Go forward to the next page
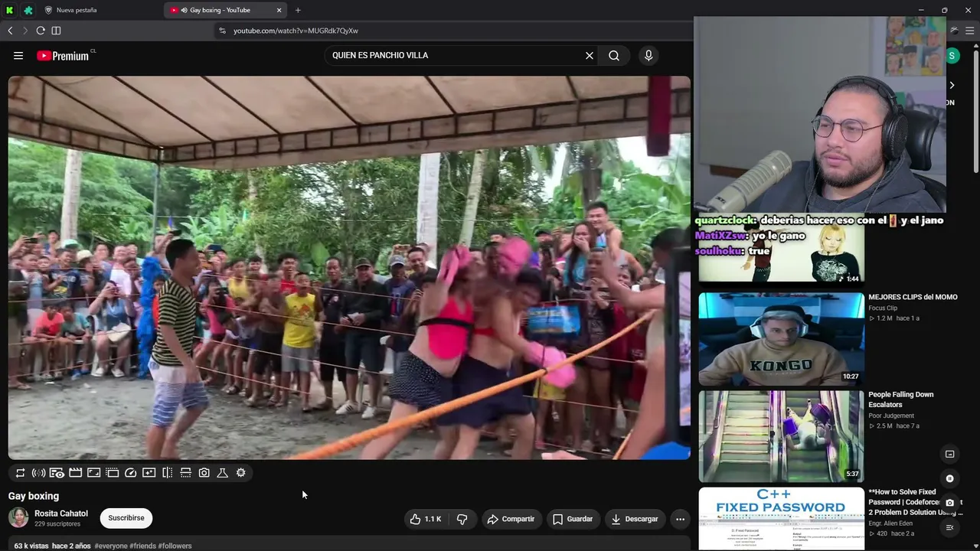Image resolution: width=980 pixels, height=551 pixels. [x=24, y=31]
